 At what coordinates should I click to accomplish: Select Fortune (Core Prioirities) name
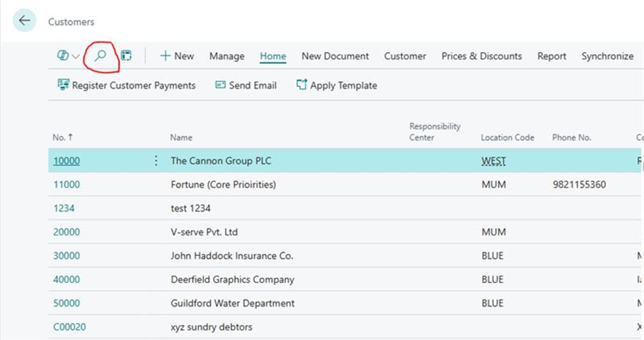pos(223,185)
